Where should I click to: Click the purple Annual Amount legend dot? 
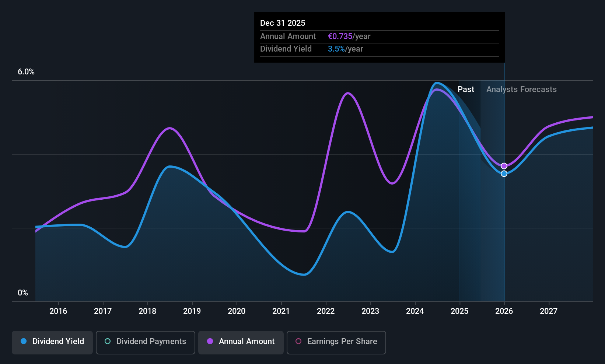point(210,341)
